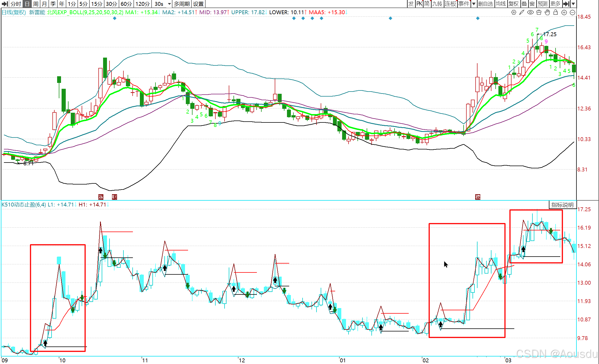Expand the 30s period dropdown arrow

tap(169, 4)
